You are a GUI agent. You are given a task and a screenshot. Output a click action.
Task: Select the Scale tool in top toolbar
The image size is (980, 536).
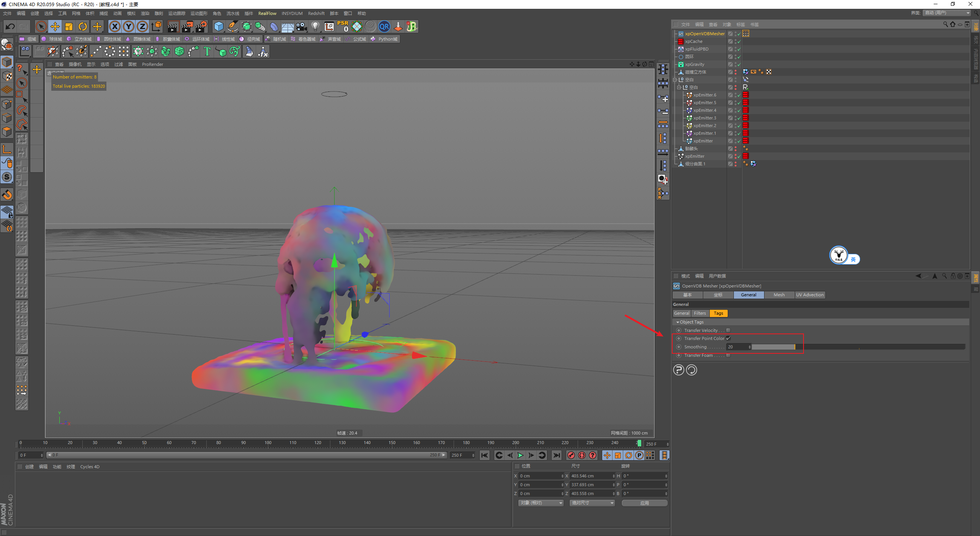pos(69,26)
